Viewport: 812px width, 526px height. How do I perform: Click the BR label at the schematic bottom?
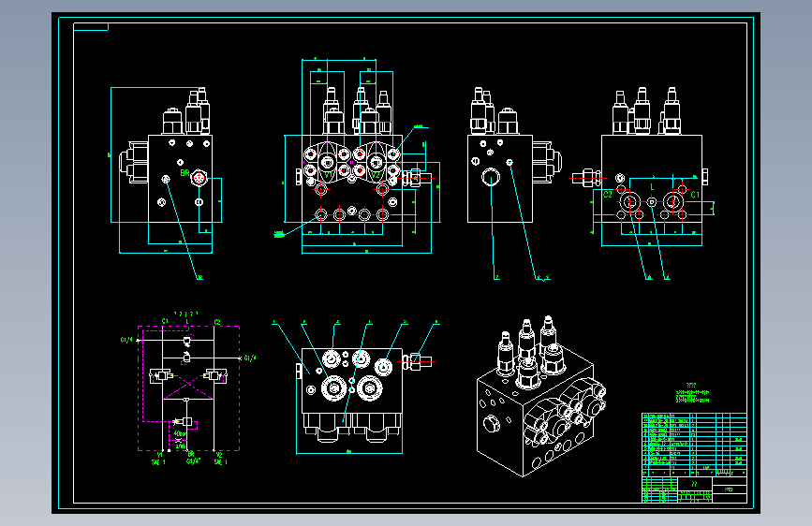click(191, 455)
